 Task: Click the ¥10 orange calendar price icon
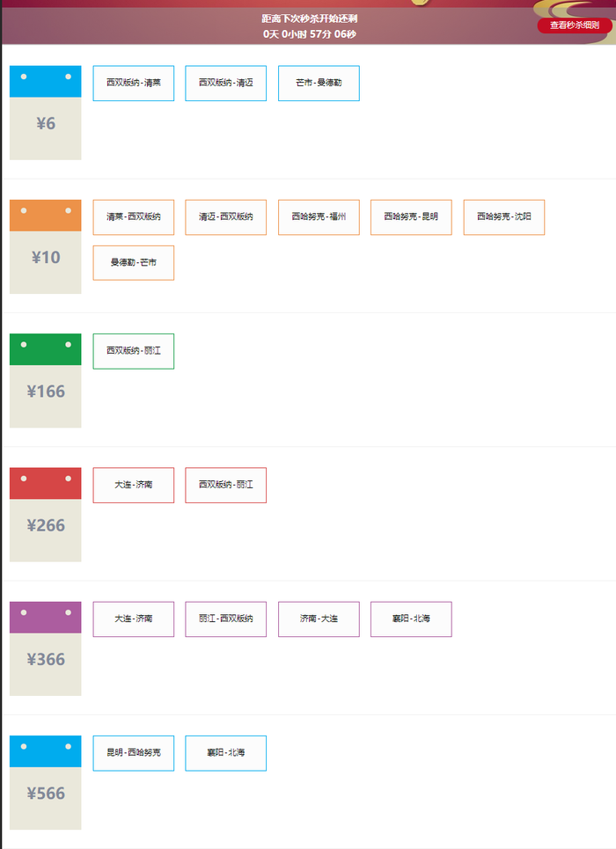[46, 246]
